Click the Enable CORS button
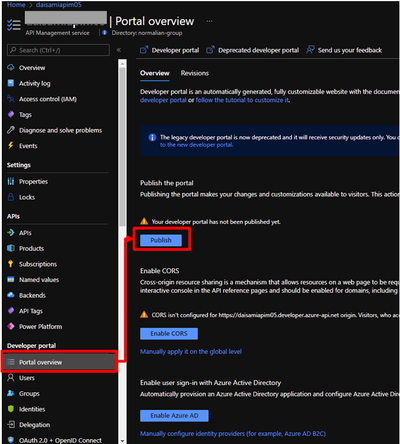The image size is (400, 444). click(x=169, y=333)
